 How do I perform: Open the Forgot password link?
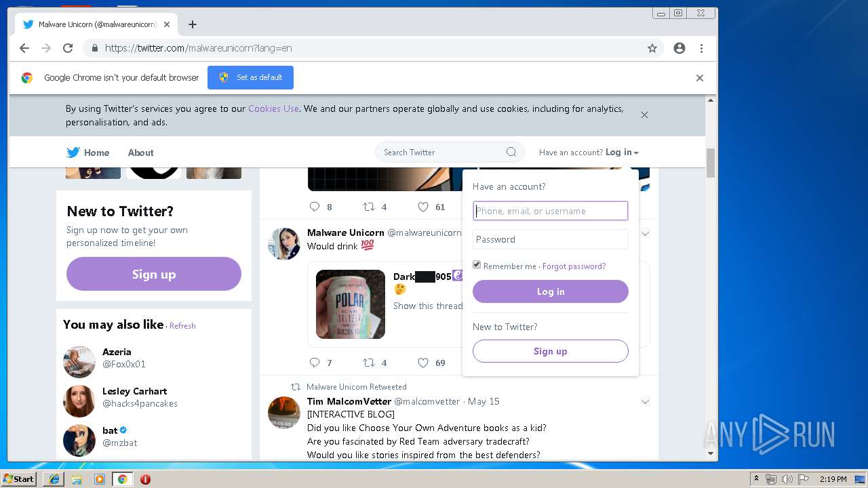[574, 266]
